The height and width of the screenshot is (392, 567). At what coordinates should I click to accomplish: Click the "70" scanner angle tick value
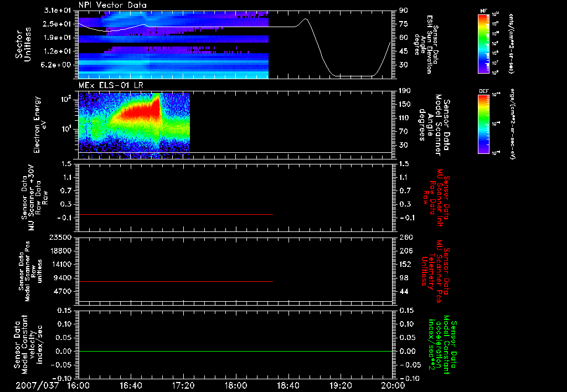coord(404,132)
